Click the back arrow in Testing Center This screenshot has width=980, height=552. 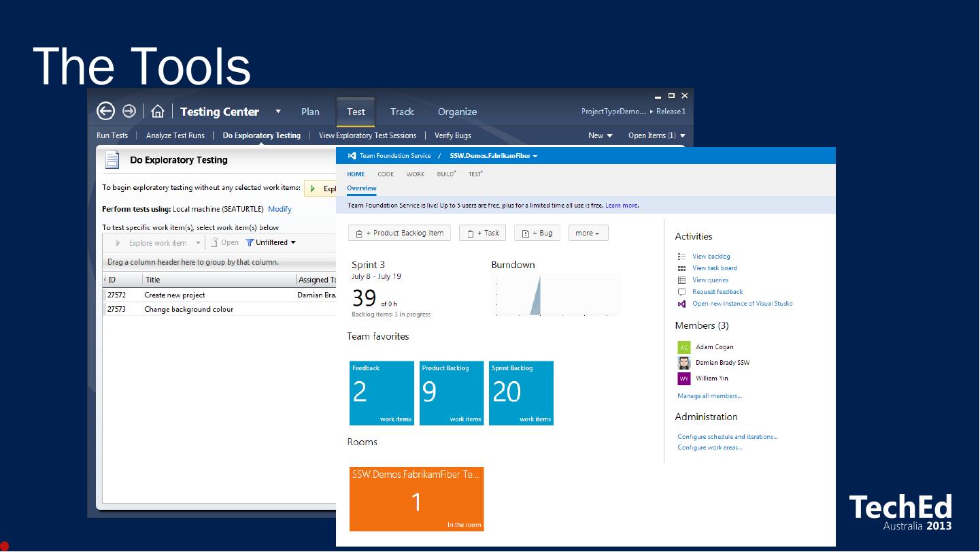click(105, 111)
